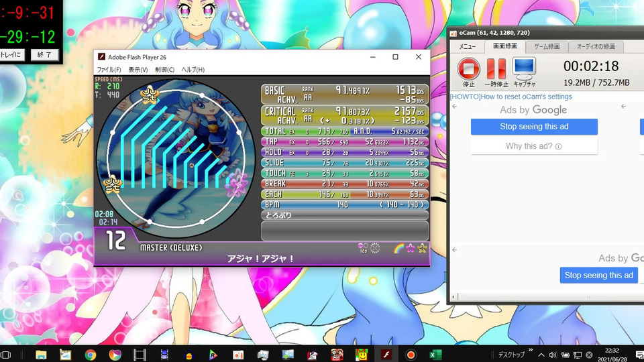
Task: Click the トレイに button in timer window
Action: (x=12, y=54)
